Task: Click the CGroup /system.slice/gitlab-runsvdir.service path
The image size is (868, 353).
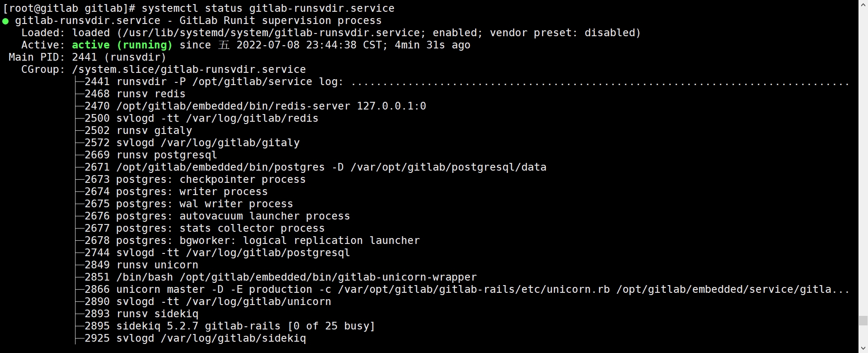Action: point(189,70)
